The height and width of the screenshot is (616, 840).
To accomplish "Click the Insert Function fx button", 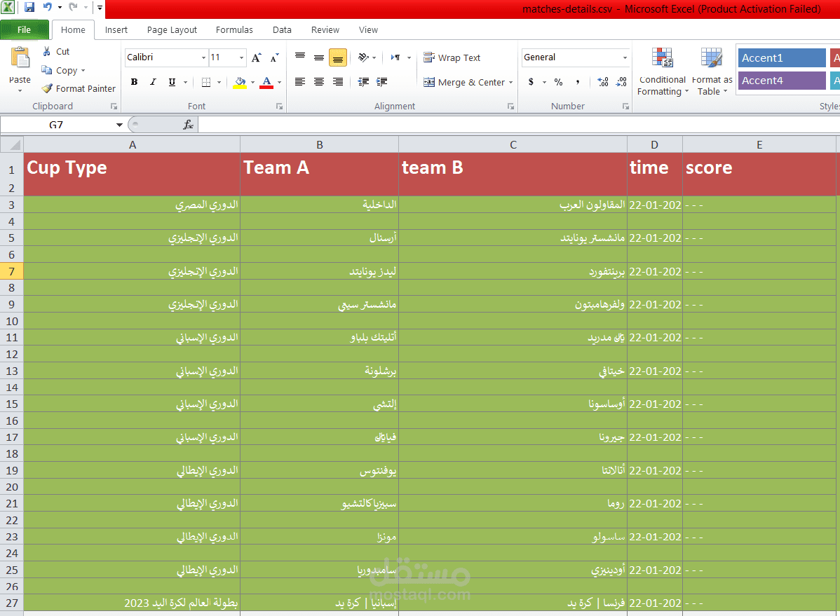I will pyautogui.click(x=188, y=125).
